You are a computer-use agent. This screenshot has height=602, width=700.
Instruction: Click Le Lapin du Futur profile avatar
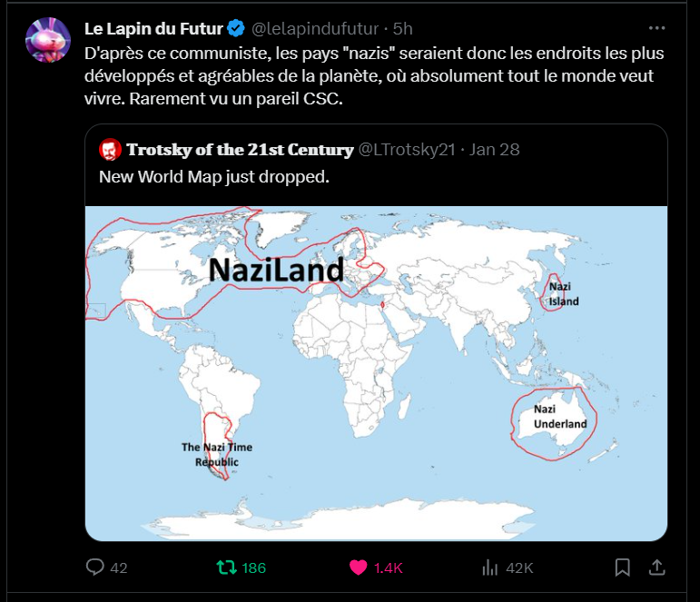[x=48, y=40]
